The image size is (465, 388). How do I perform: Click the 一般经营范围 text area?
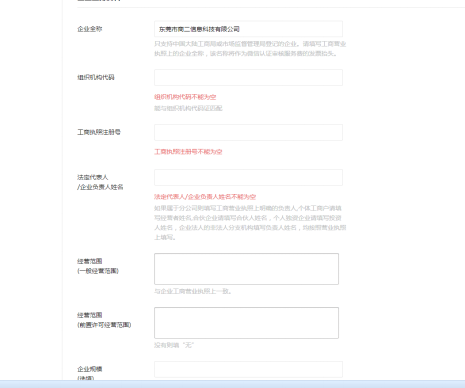click(x=246, y=269)
